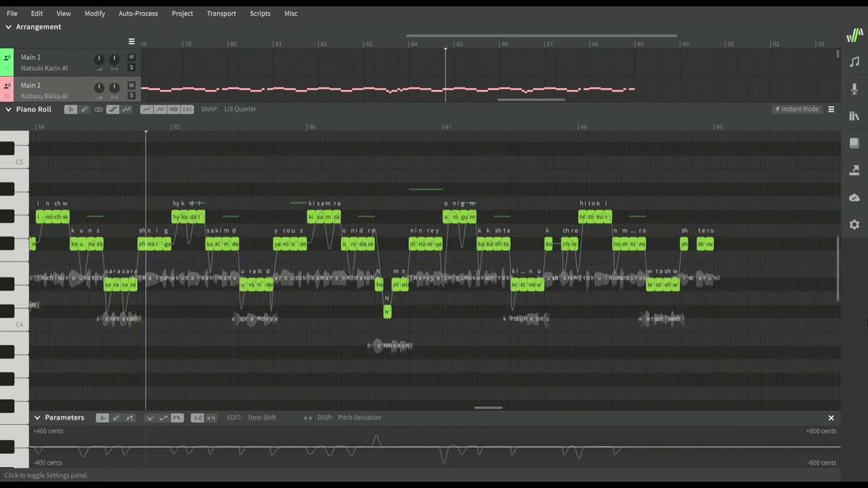Choose the arch curve mode in Parameters
The image size is (868, 488).
[177, 418]
